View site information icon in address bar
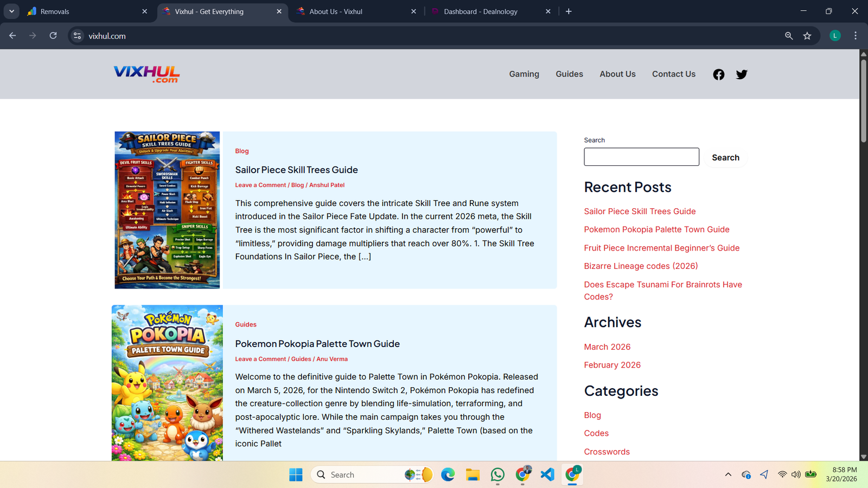Image resolution: width=868 pixels, height=488 pixels. pos(78,36)
